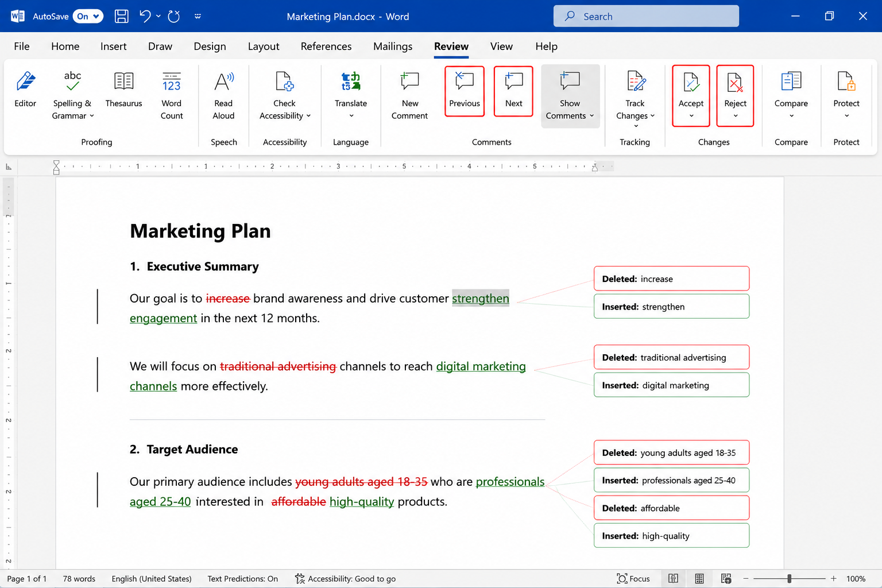This screenshot has height=588, width=882.
Task: Click the "Marketing Plan" document title heading
Action: (x=200, y=231)
